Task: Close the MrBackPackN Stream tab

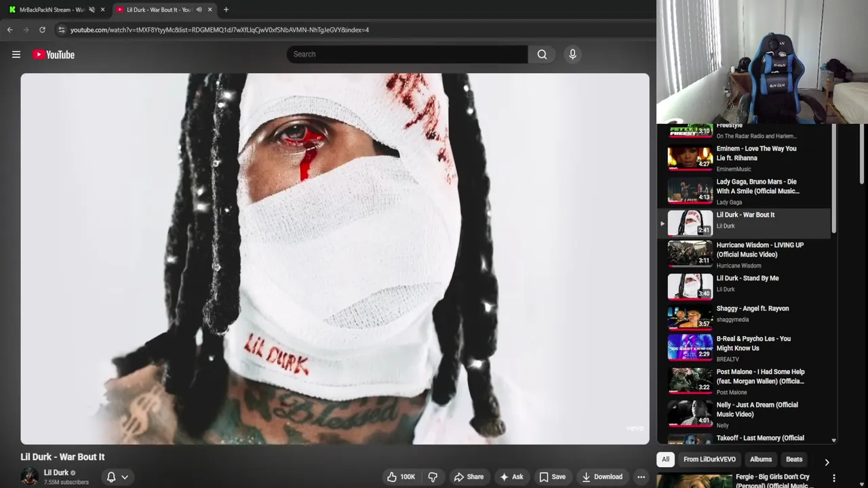Action: (x=102, y=9)
